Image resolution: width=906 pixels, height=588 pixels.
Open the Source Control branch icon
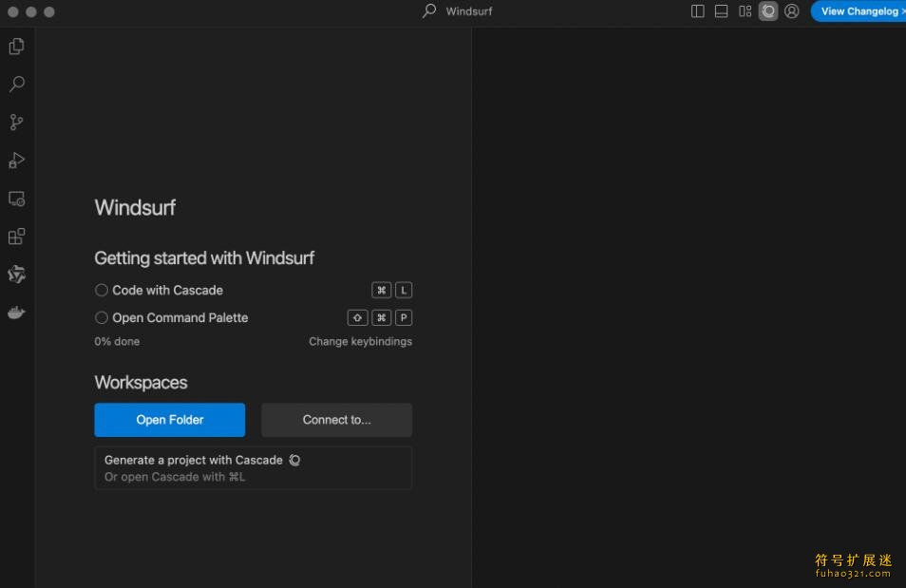17,122
